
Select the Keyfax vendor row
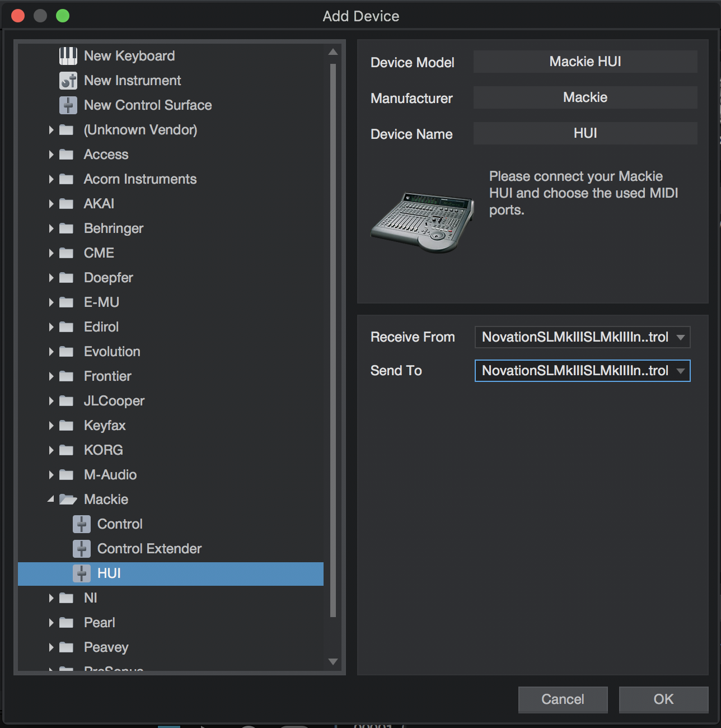click(x=171, y=426)
